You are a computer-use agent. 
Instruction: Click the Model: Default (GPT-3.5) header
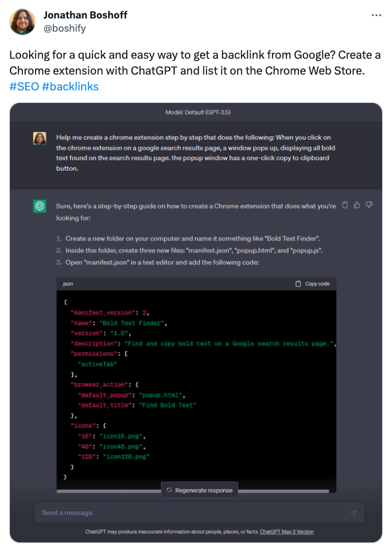pos(198,112)
